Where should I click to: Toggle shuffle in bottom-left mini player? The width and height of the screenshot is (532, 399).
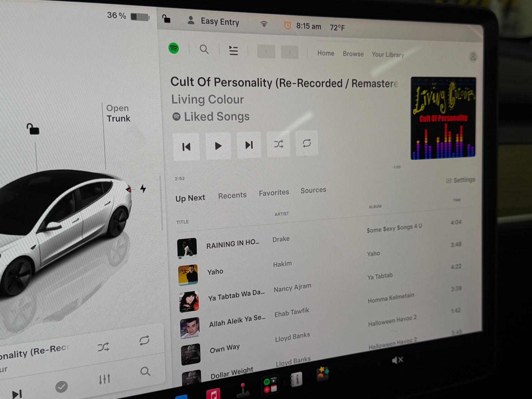coord(103,347)
